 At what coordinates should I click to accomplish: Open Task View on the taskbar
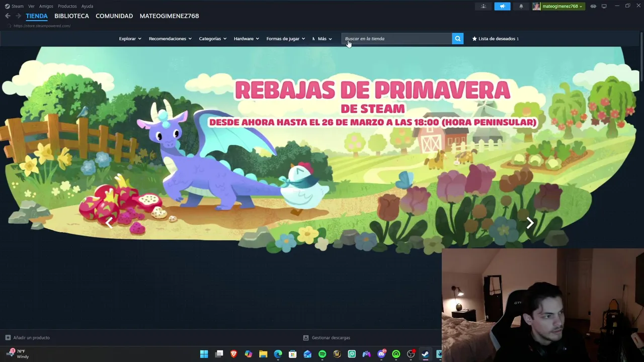coord(219,354)
